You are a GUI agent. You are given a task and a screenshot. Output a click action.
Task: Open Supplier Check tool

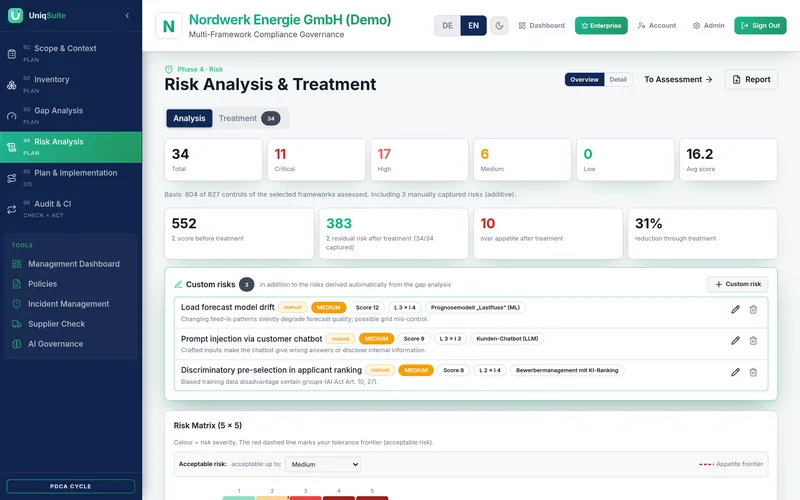pos(71,324)
